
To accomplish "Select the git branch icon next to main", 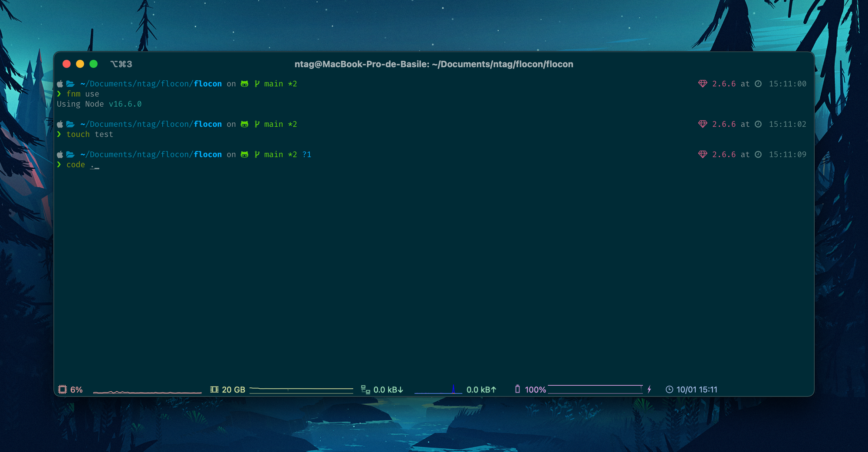I will pyautogui.click(x=257, y=83).
